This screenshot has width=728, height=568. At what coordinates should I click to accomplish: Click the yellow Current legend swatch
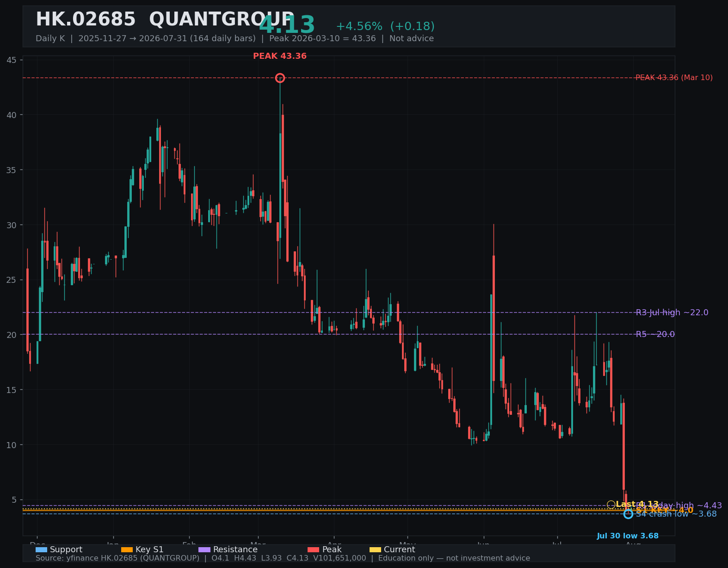(375, 549)
